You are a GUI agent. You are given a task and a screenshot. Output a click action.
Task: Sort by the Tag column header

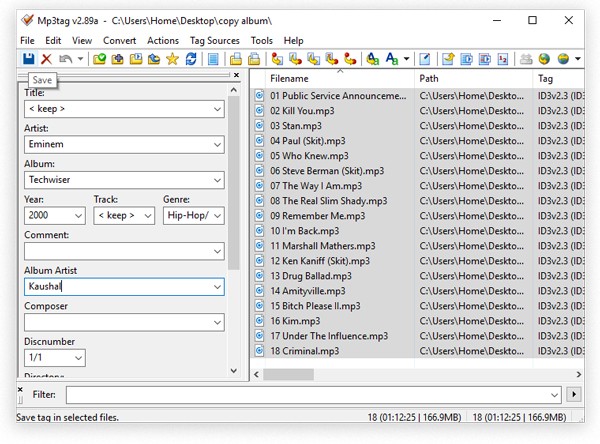tap(558, 78)
